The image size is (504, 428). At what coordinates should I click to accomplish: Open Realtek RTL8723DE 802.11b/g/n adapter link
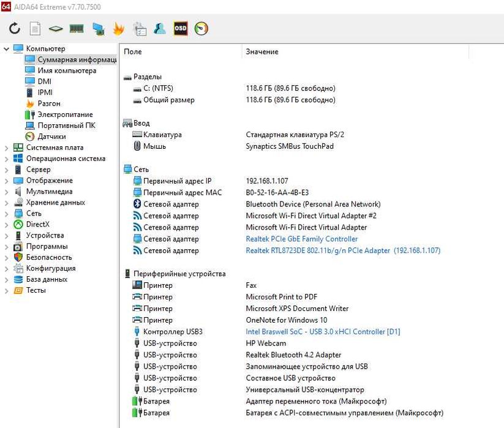(x=343, y=250)
